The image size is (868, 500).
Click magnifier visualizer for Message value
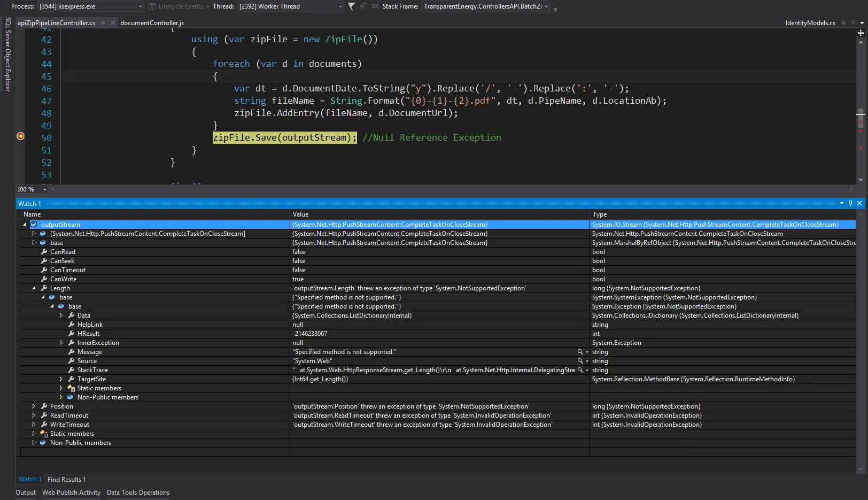[x=580, y=352]
